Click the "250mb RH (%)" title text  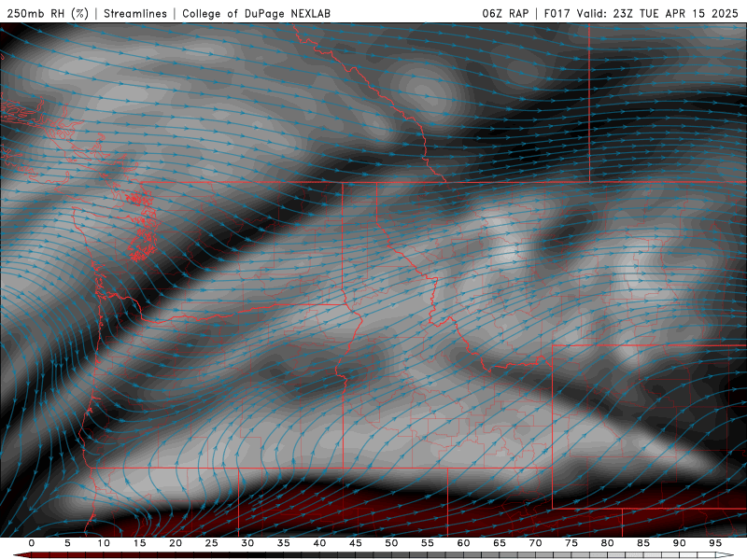pyautogui.click(x=48, y=13)
